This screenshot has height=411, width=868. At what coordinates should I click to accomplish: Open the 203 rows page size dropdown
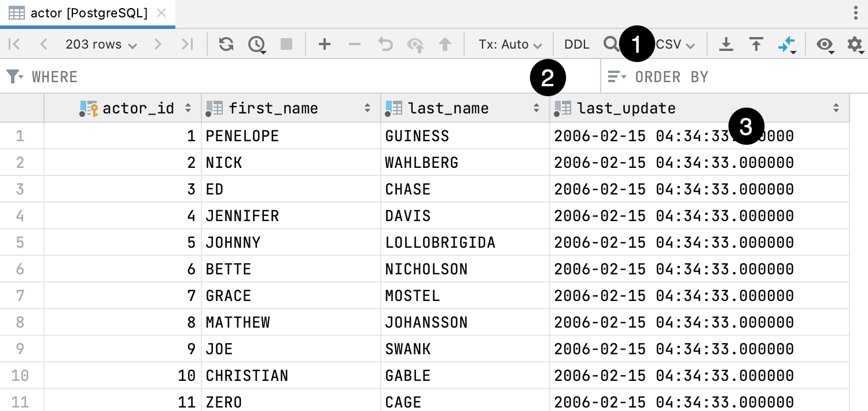[101, 43]
